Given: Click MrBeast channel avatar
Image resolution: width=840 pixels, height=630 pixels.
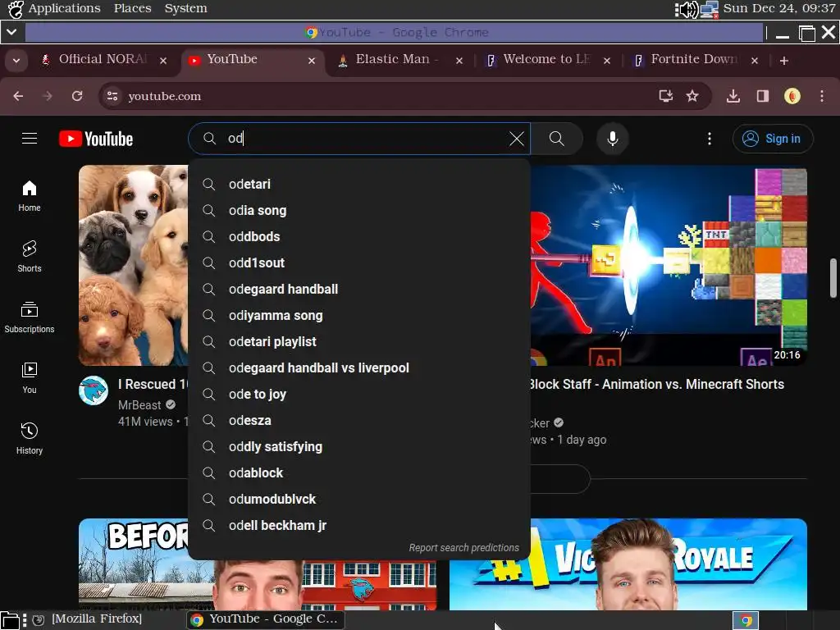Looking at the screenshot, I should [94, 390].
